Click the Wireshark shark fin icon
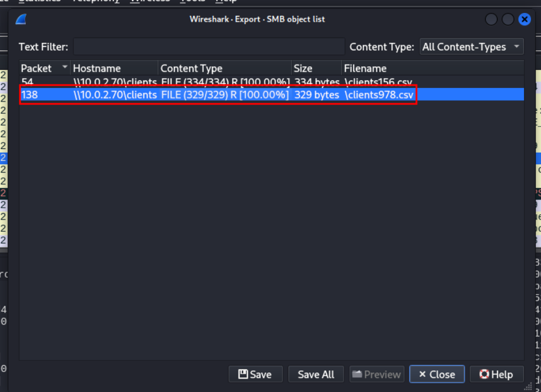Screen dimensions: 541x392 [21, 19]
